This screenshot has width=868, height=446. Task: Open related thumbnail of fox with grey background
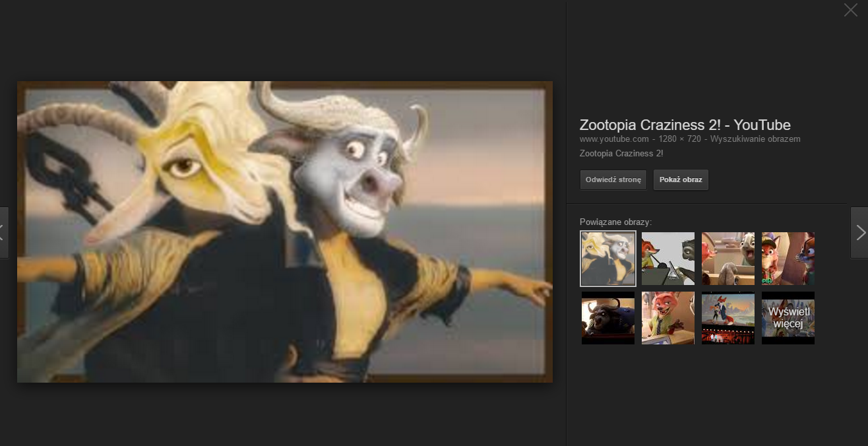[x=668, y=258]
